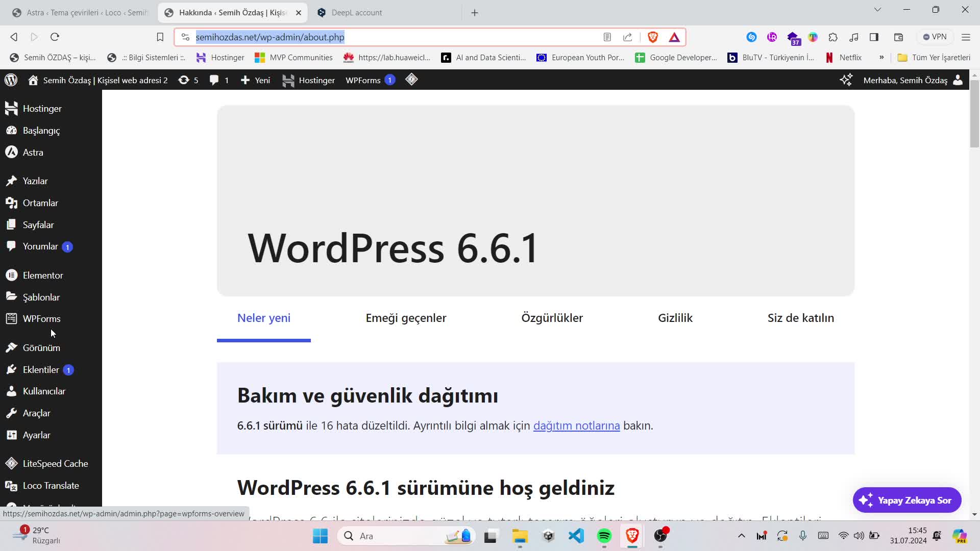Switch to Siz de katılın tab
Screen dimensions: 980x551
[x=801, y=318]
